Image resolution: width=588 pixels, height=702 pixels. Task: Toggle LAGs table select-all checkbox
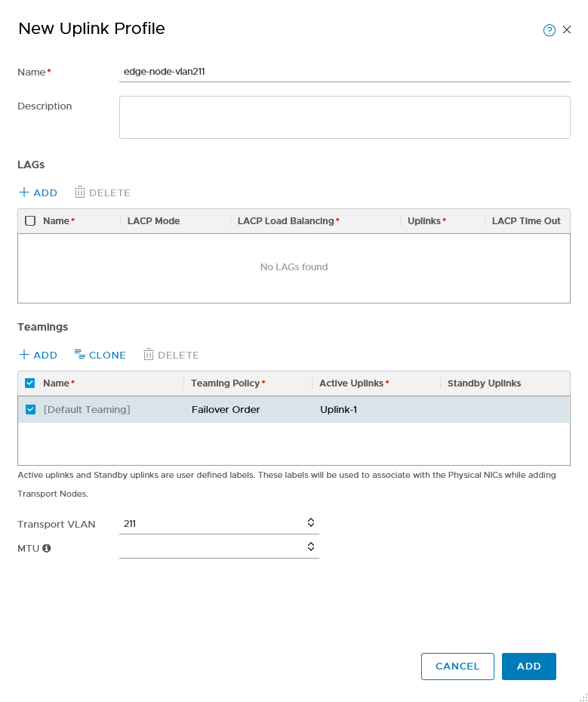pyautogui.click(x=30, y=220)
